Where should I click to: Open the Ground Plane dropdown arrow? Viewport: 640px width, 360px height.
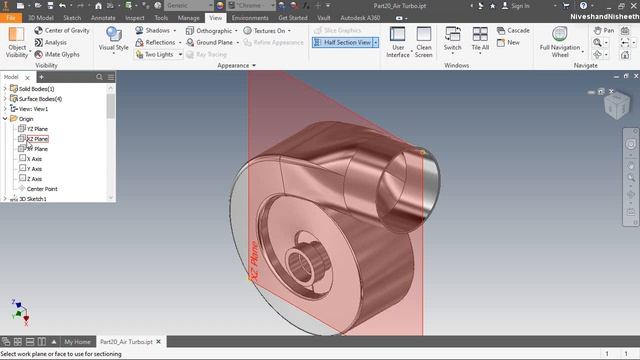pos(238,42)
